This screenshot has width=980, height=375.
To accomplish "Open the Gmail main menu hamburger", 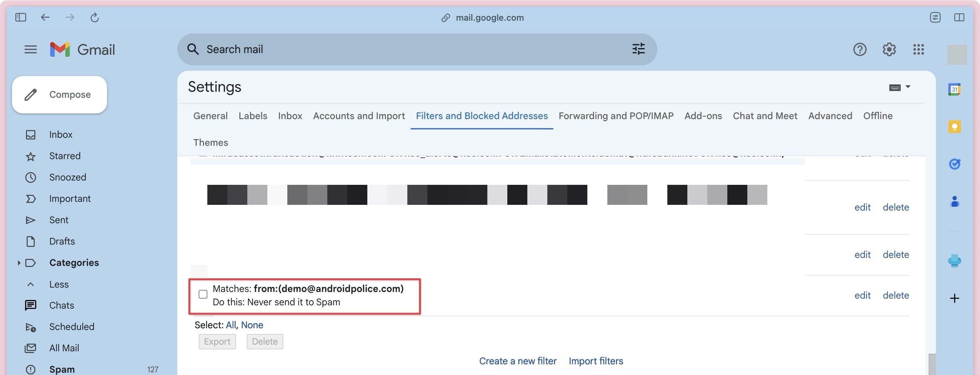I will [30, 49].
